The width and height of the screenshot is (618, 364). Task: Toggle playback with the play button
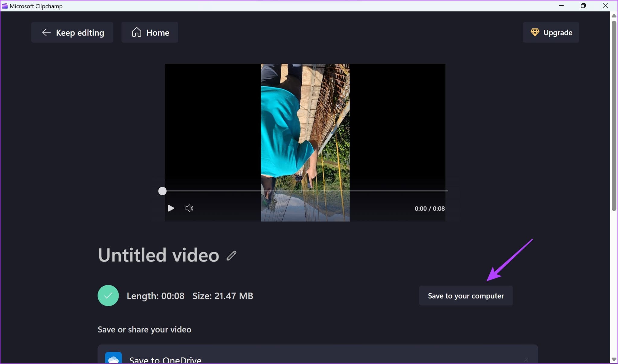click(170, 208)
